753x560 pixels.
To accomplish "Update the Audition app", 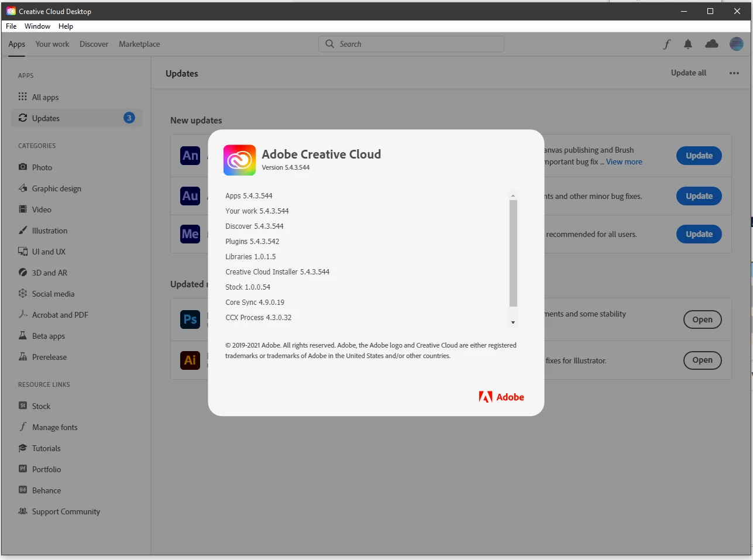I will coord(699,196).
